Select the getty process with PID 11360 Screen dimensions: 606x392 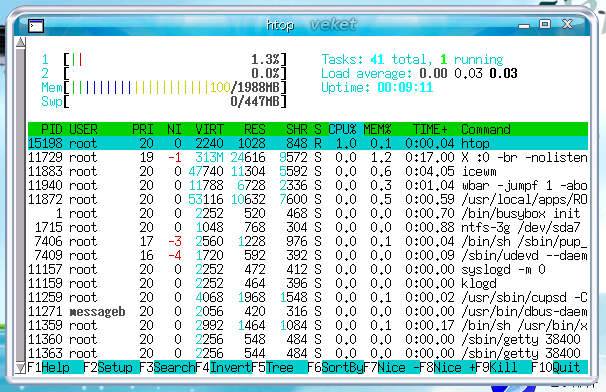[308, 339]
